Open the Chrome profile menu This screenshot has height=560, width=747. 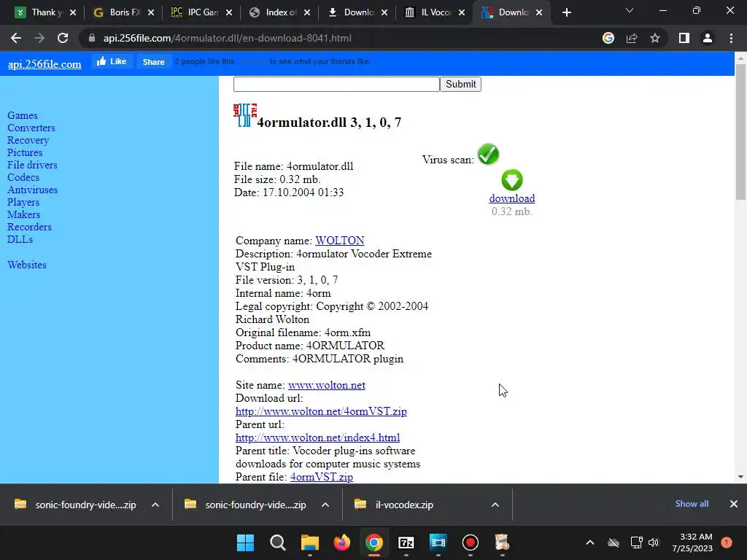708,38
